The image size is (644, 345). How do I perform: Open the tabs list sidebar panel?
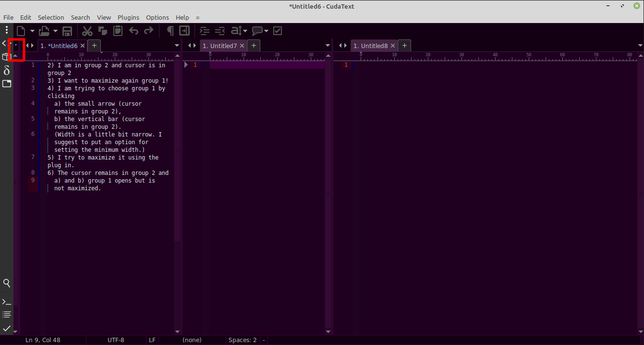coord(7,84)
